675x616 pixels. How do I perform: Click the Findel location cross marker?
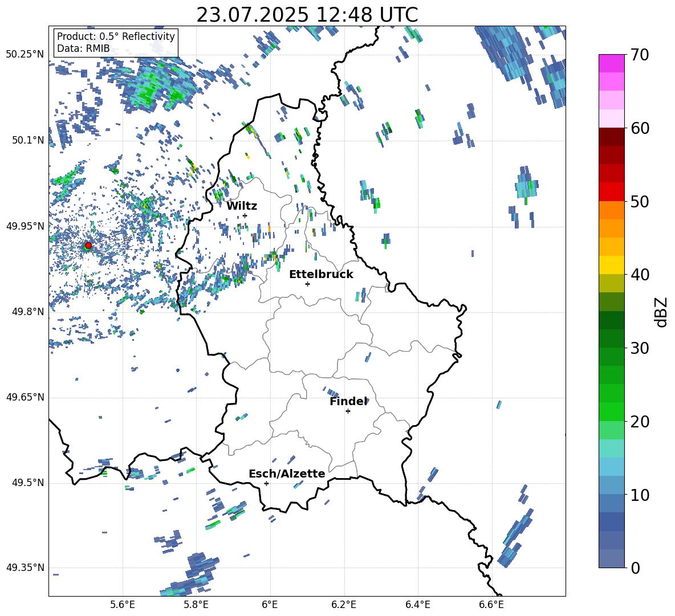348,411
